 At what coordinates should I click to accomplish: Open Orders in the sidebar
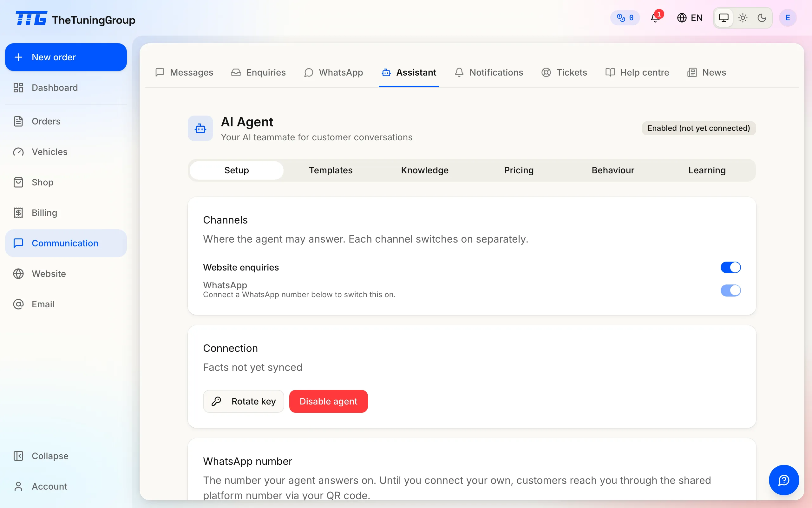(66, 121)
